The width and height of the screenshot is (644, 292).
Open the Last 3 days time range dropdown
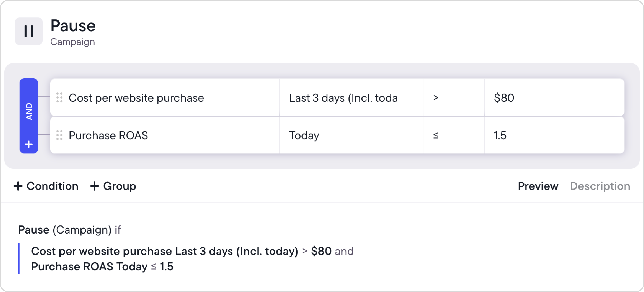[x=351, y=98]
